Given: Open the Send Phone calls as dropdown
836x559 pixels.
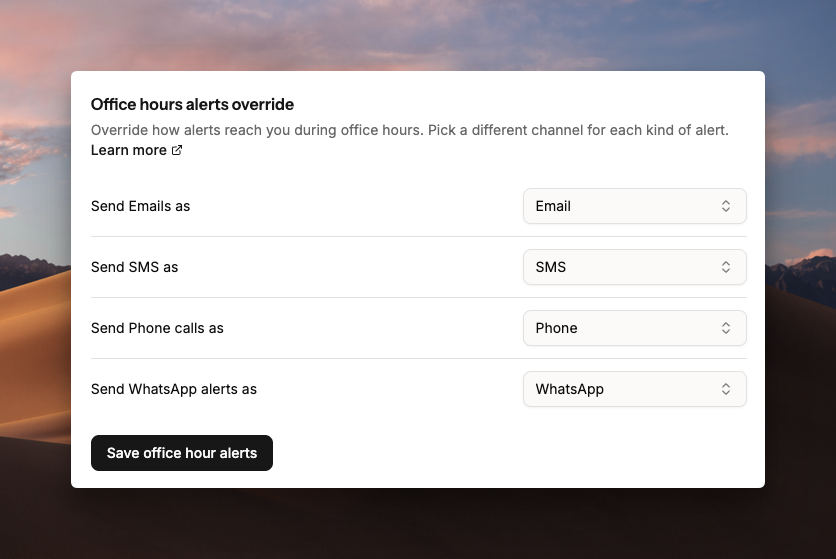Looking at the screenshot, I should (634, 328).
